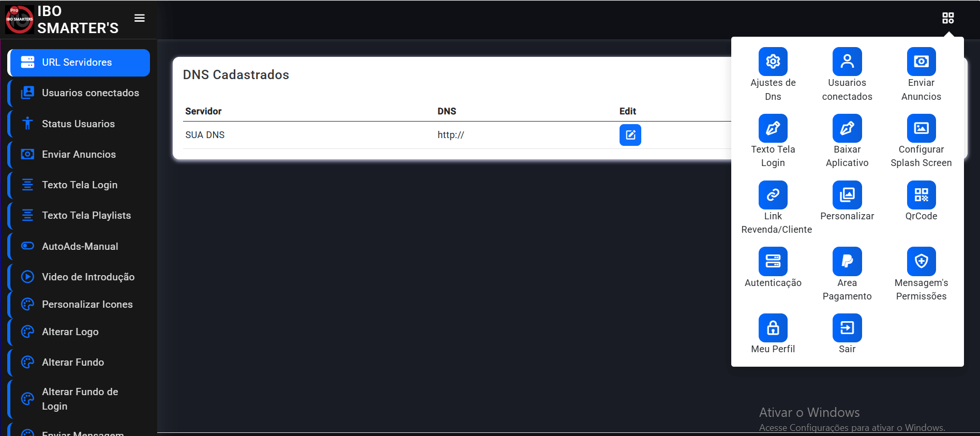Viewport: 980px width, 436px height.
Task: Open Mensagem's Permissões shield icon
Action: pyautogui.click(x=921, y=261)
